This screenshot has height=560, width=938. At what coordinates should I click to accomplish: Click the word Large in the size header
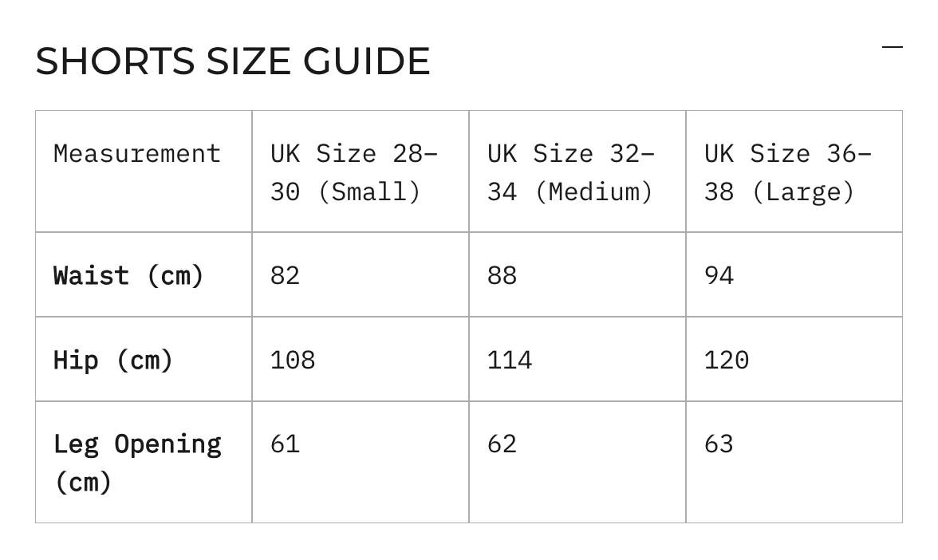[x=802, y=192]
